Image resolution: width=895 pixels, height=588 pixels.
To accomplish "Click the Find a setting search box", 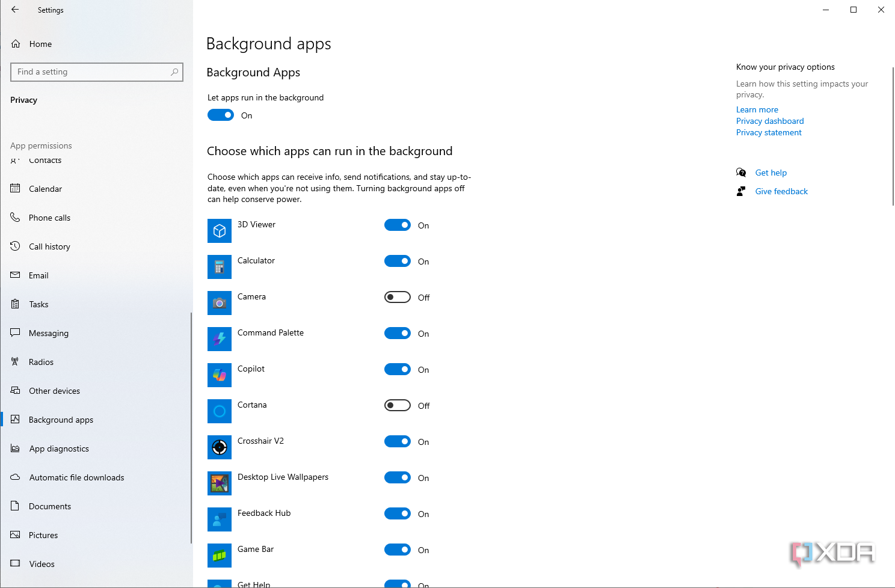I will pyautogui.click(x=97, y=72).
